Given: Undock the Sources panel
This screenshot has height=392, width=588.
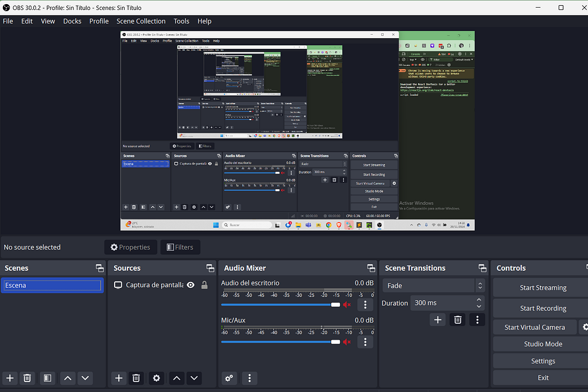Looking at the screenshot, I should pos(210,268).
